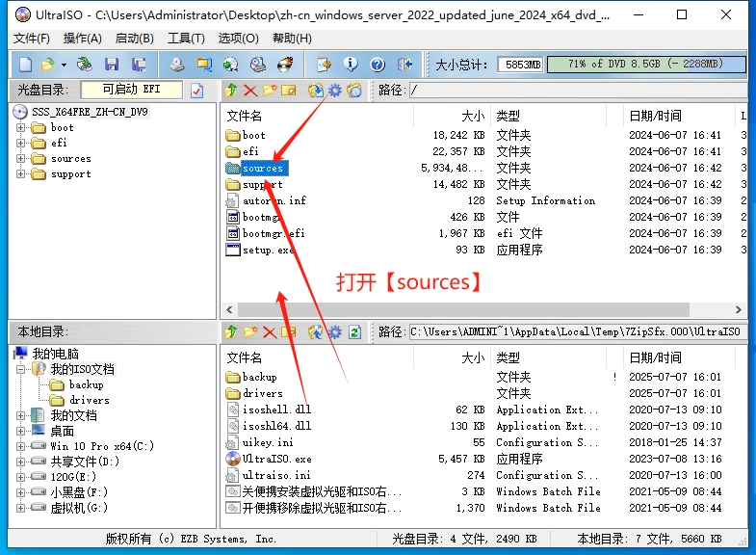This screenshot has width=756, height=555.
Task: Expand the Win 10 Pro x64(C:) drive
Action: [x=21, y=446]
